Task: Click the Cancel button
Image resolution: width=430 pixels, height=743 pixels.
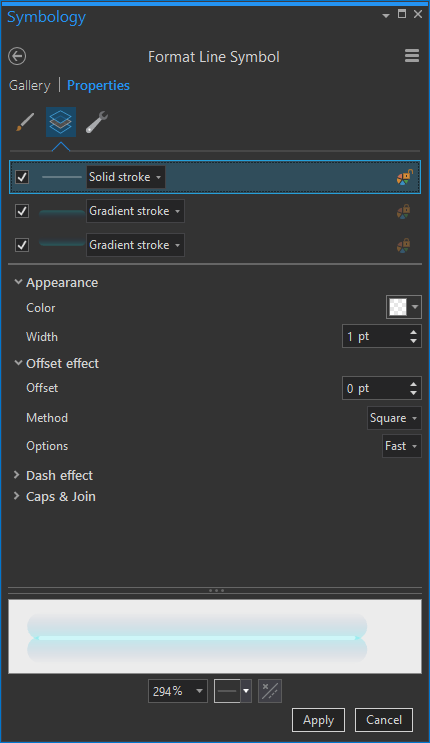Action: (x=384, y=720)
